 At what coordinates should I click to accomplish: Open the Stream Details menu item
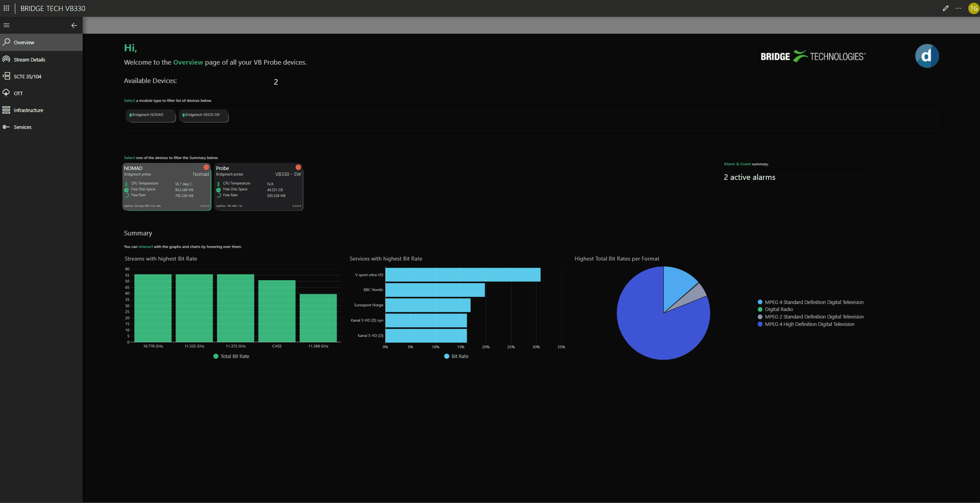coord(41,60)
